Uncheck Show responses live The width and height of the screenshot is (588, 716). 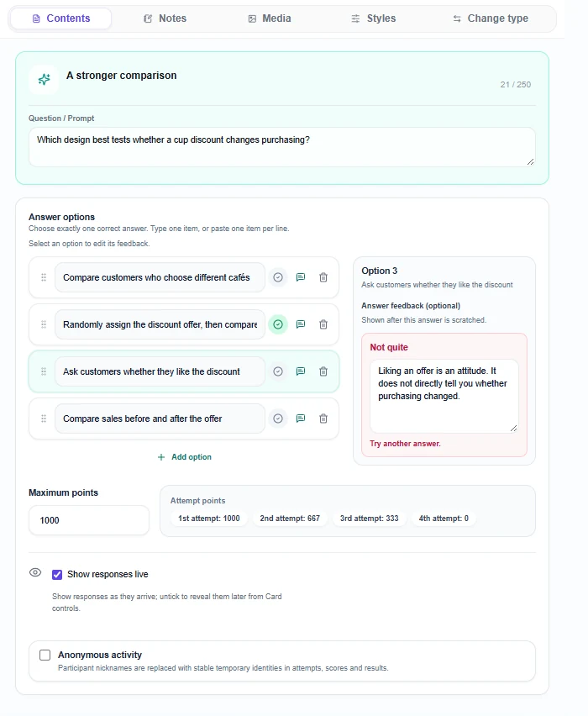tap(57, 575)
